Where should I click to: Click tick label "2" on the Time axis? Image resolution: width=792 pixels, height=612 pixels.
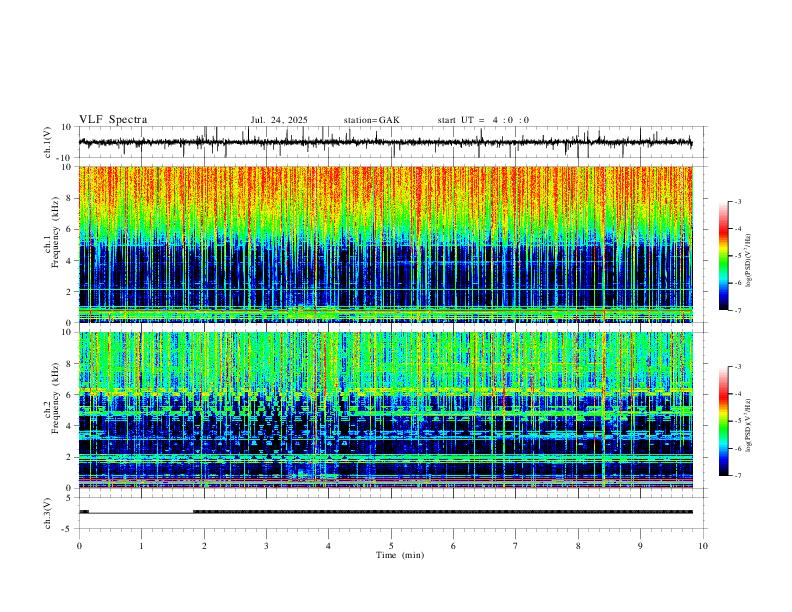tap(204, 546)
